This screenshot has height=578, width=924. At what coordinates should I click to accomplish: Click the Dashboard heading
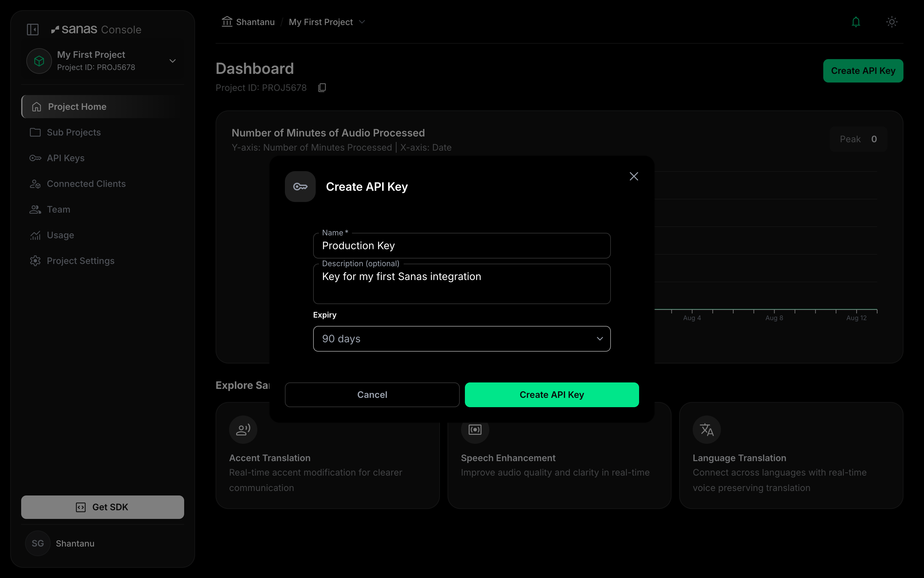click(x=255, y=68)
